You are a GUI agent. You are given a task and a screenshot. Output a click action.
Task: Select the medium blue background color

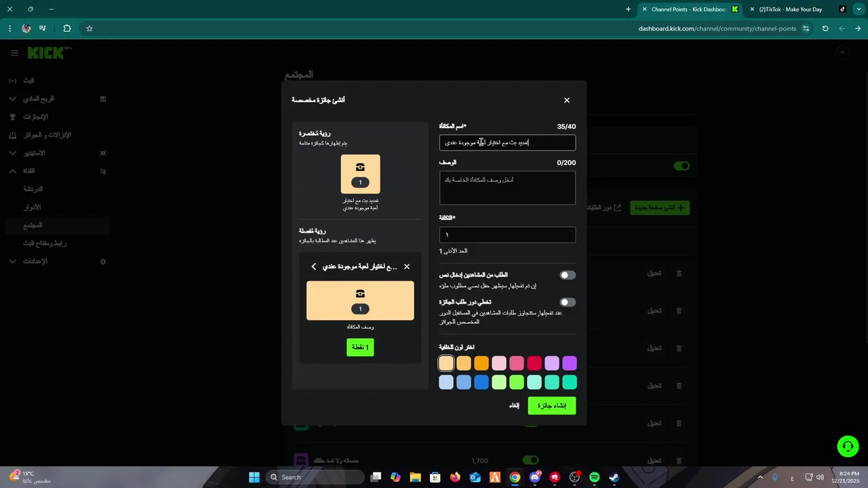tap(464, 382)
